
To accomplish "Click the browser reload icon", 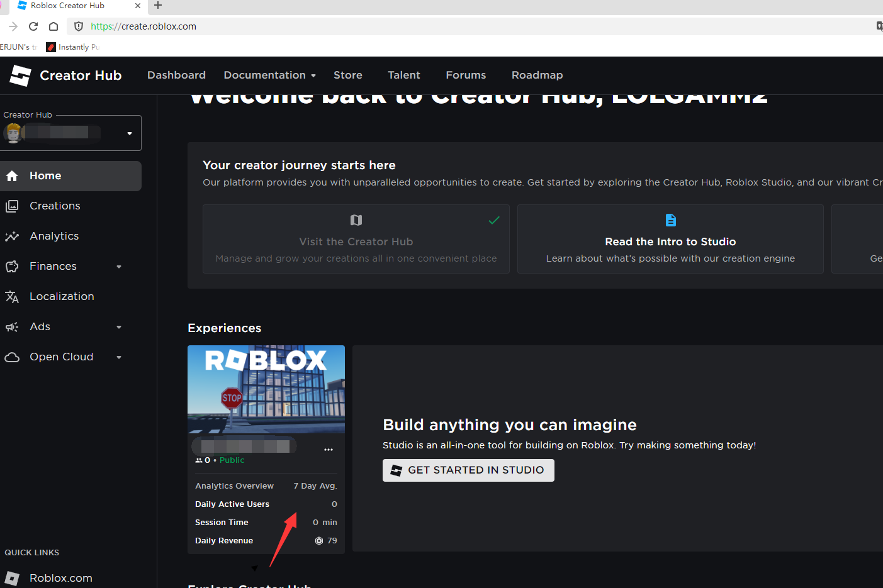I will pyautogui.click(x=33, y=26).
